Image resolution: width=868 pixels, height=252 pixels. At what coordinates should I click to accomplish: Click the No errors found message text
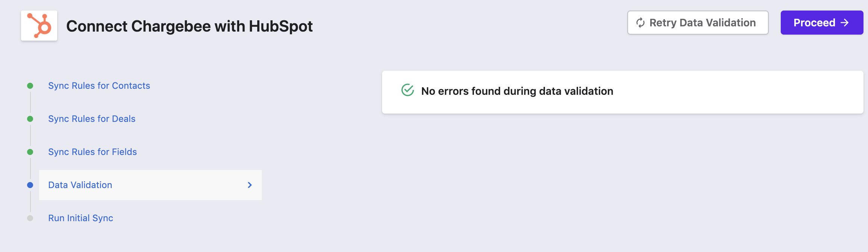click(517, 91)
